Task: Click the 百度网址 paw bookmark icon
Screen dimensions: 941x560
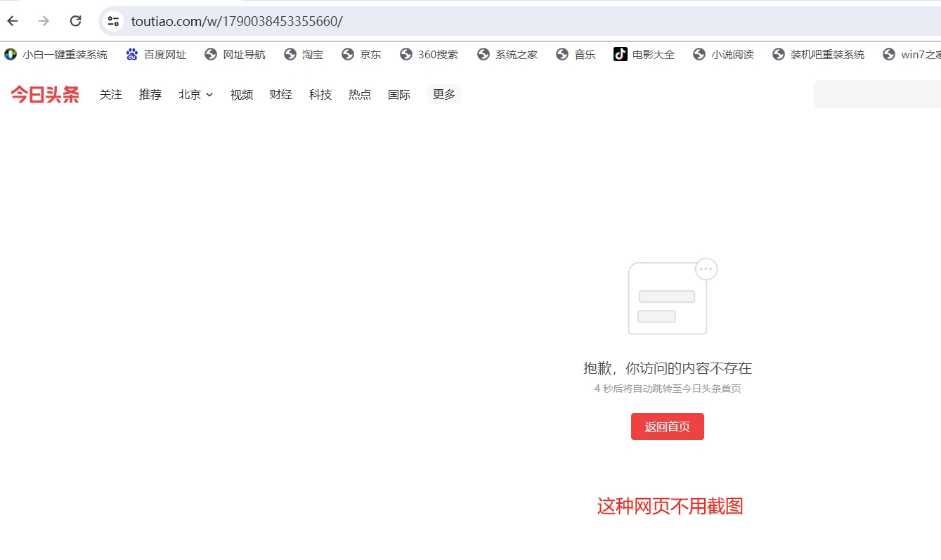Action: click(x=132, y=54)
